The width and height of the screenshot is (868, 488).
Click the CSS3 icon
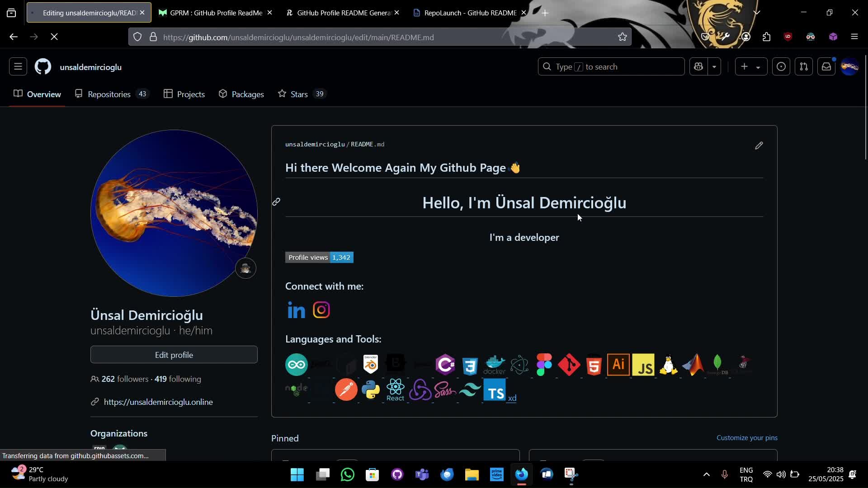[470, 366]
